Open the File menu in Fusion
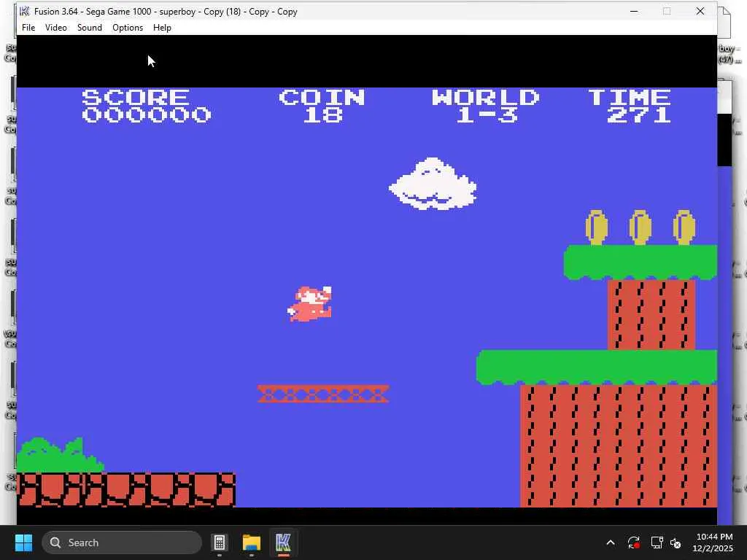The height and width of the screenshot is (560, 747). coord(28,28)
